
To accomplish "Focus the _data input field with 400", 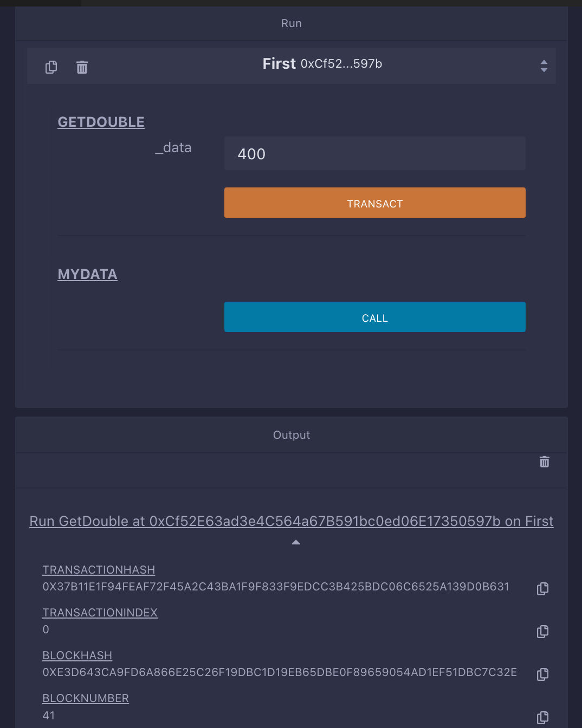I will (375, 153).
